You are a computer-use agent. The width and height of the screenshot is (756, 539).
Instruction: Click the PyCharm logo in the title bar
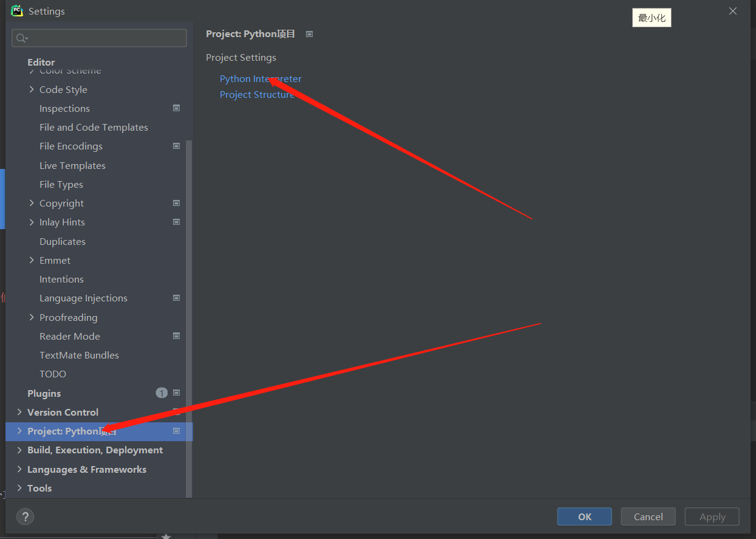click(17, 10)
